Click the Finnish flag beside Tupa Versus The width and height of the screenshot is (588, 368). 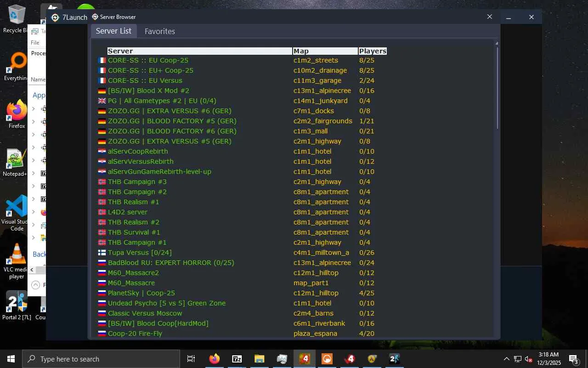tap(102, 253)
